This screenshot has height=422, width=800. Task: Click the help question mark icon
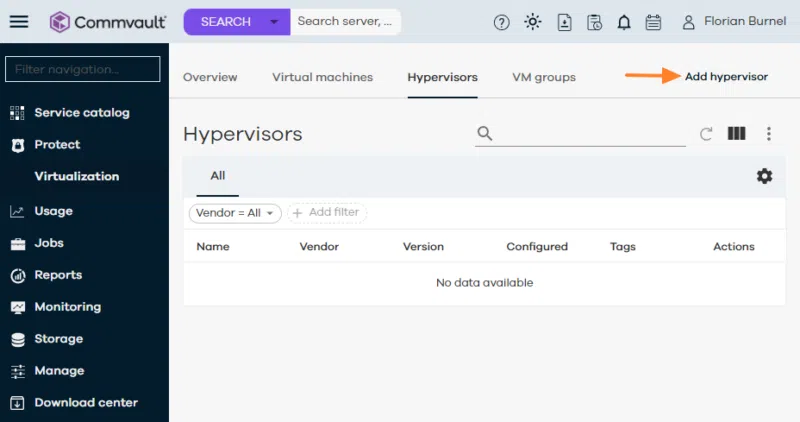(502, 22)
